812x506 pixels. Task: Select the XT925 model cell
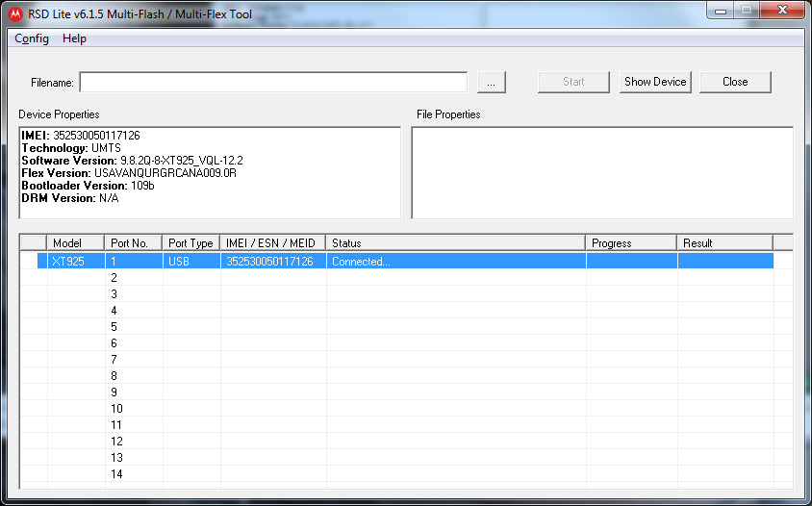tap(76, 261)
